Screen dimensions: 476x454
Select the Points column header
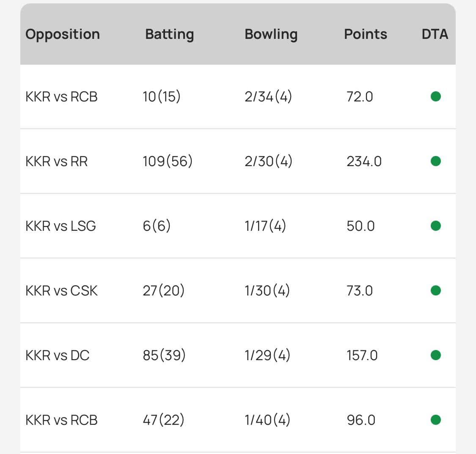[366, 34]
